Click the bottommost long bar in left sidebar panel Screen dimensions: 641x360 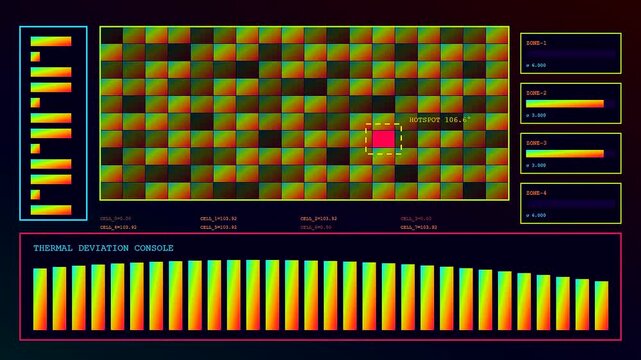click(51, 210)
